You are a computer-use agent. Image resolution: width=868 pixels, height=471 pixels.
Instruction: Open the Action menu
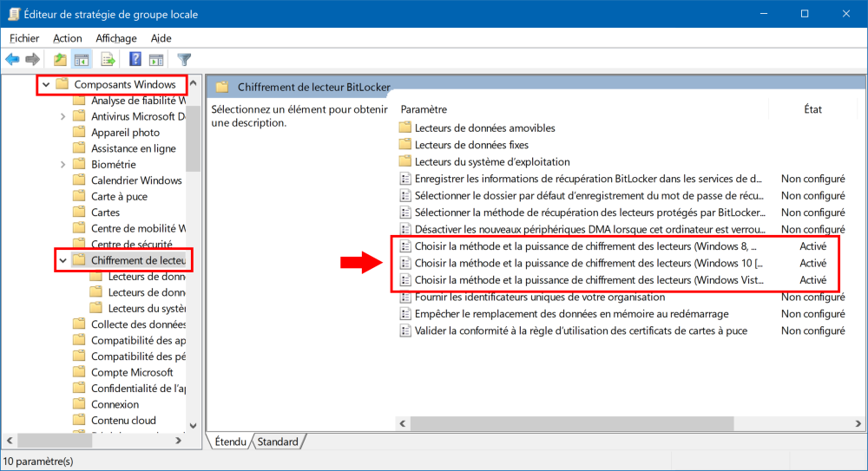(68, 38)
